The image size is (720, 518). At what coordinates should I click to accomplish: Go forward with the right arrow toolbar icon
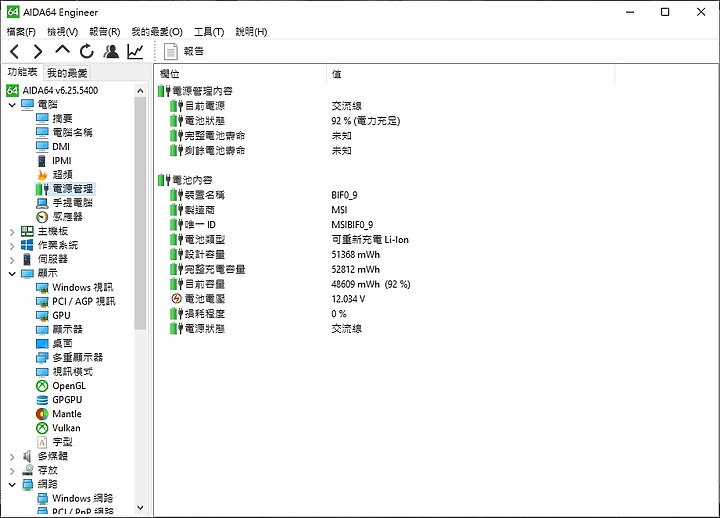tap(38, 51)
